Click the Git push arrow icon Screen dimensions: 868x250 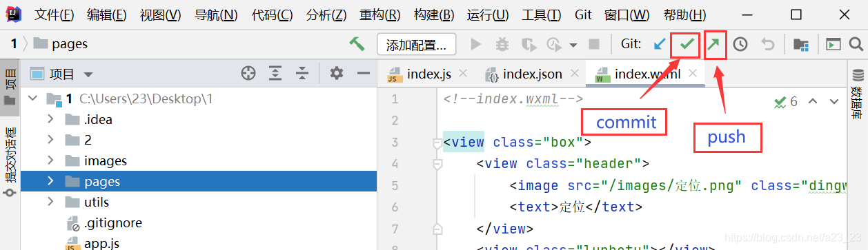713,44
